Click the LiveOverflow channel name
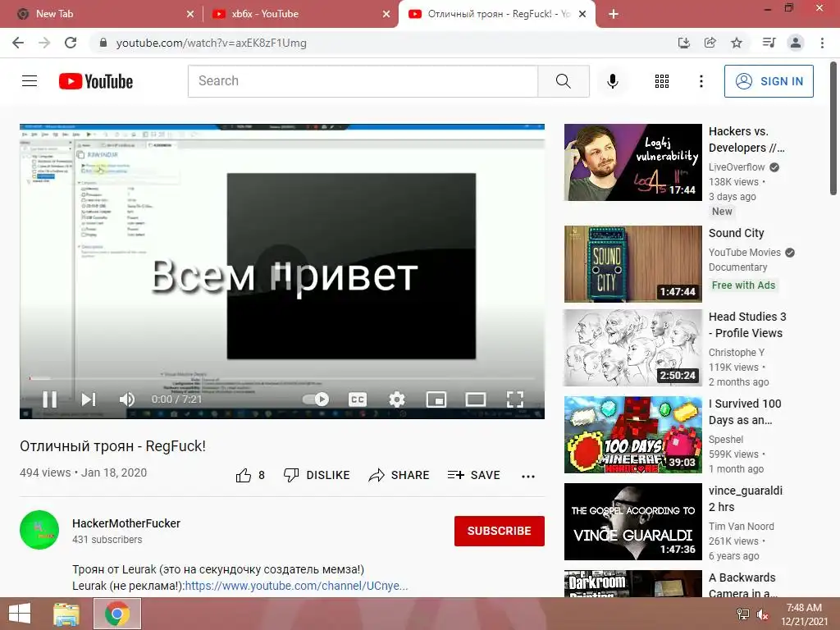Image resolution: width=840 pixels, height=630 pixels. 737,167
